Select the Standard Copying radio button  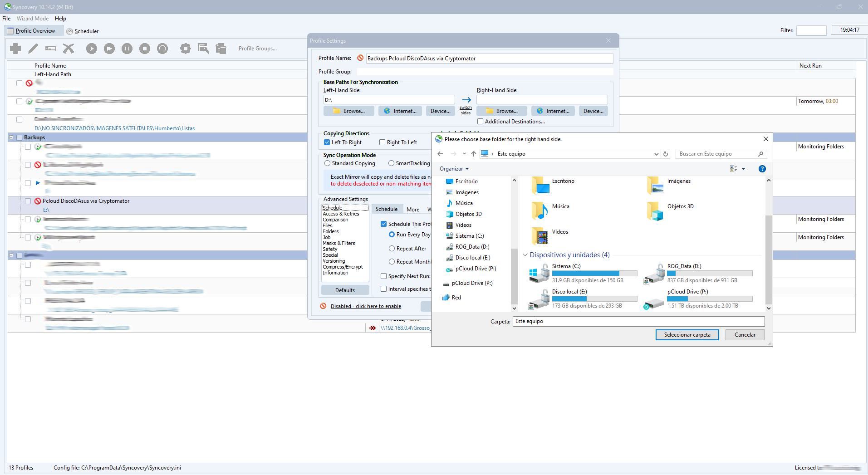click(327, 163)
